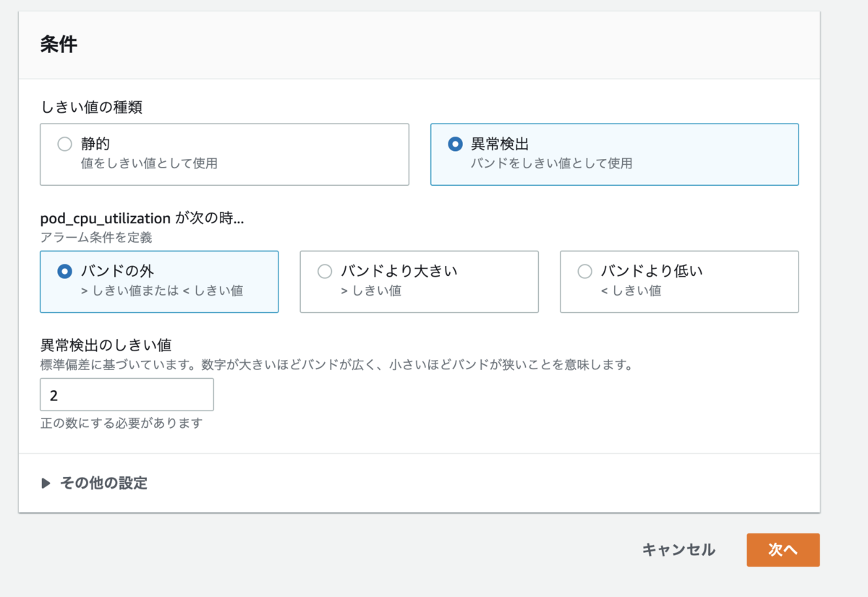Choose the バンドより低い alarm condition
This screenshot has width=868, height=597.
click(x=679, y=281)
